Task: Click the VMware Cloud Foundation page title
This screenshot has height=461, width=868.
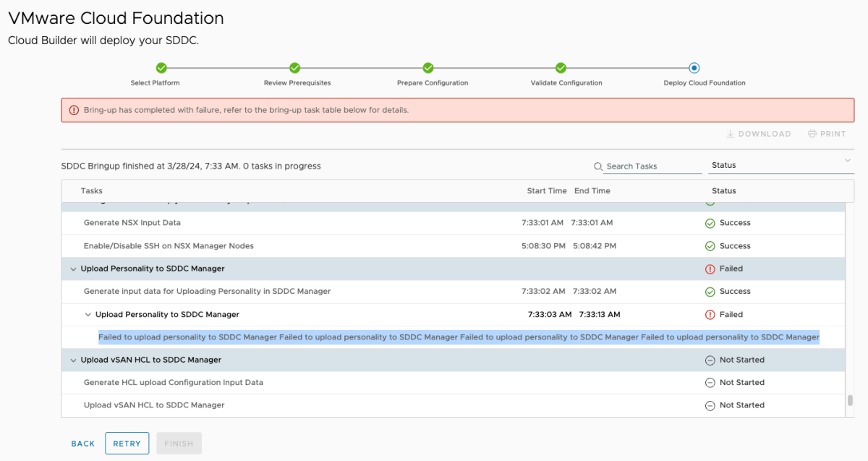Action: pyautogui.click(x=116, y=18)
